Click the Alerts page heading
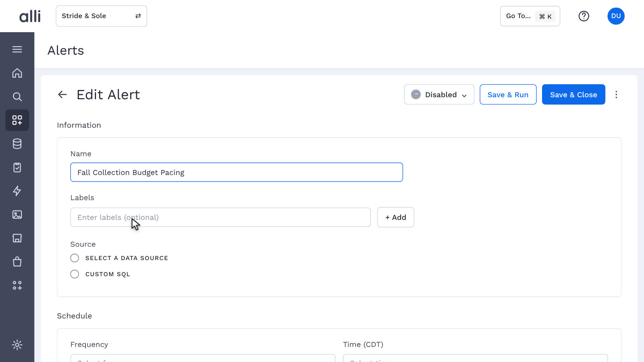The height and width of the screenshot is (362, 644). 66,51
